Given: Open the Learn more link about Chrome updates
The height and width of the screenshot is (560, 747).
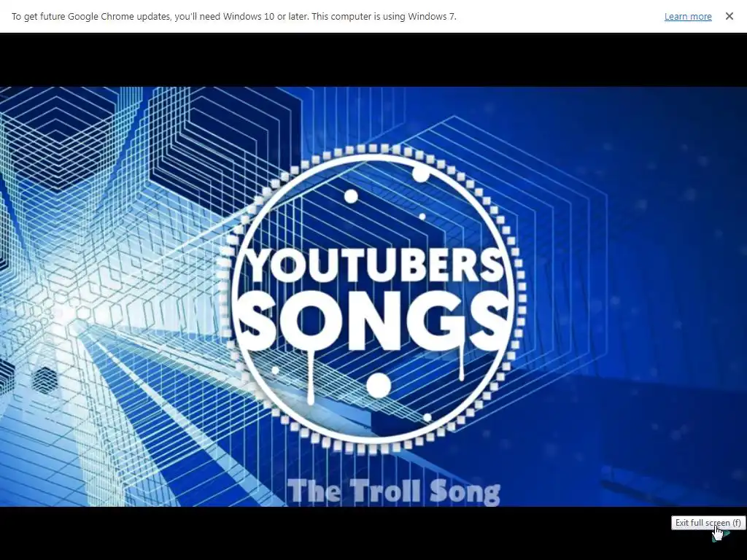Looking at the screenshot, I should 688,16.
